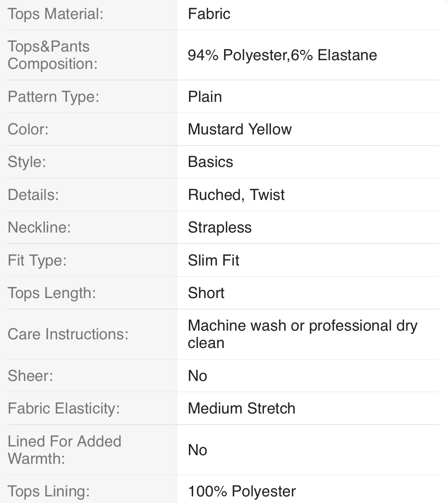Select the 'Fabric' material value
The width and height of the screenshot is (448, 503).
(209, 14)
